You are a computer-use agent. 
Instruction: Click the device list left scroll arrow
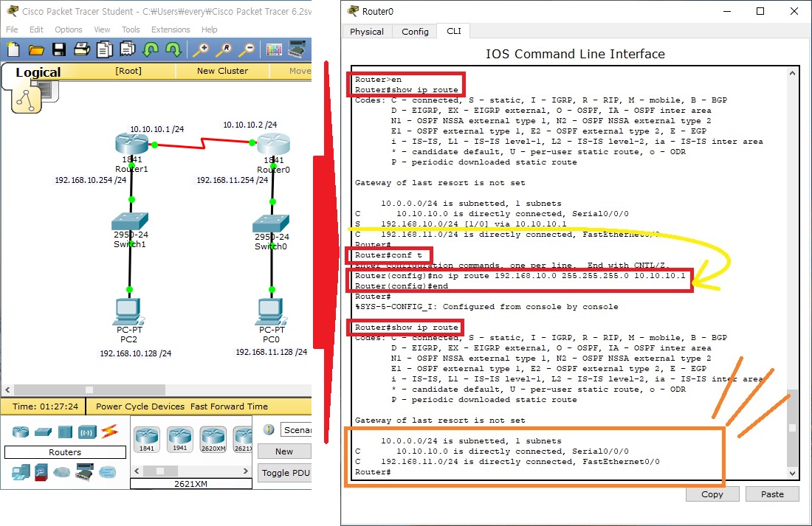pyautogui.click(x=137, y=471)
